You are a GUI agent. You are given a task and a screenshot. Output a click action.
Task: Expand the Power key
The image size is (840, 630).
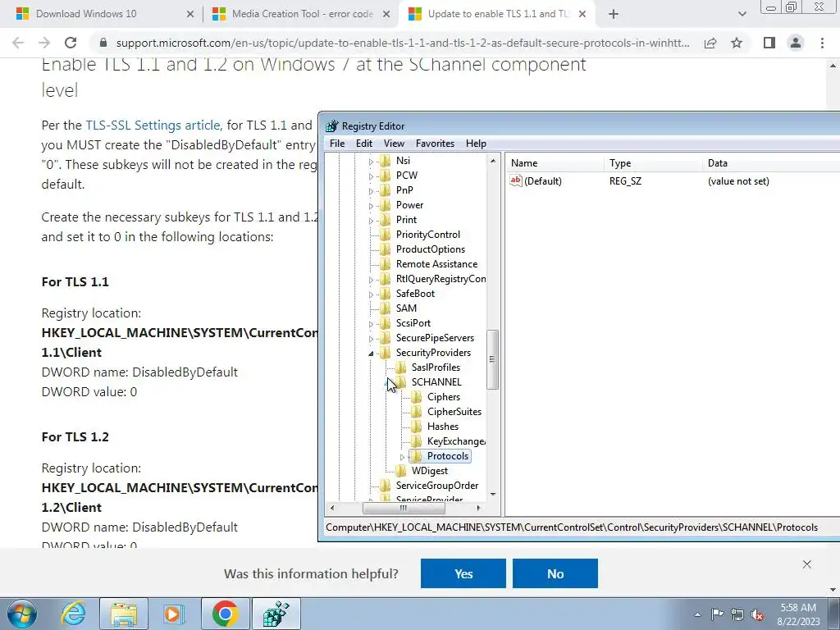click(371, 206)
